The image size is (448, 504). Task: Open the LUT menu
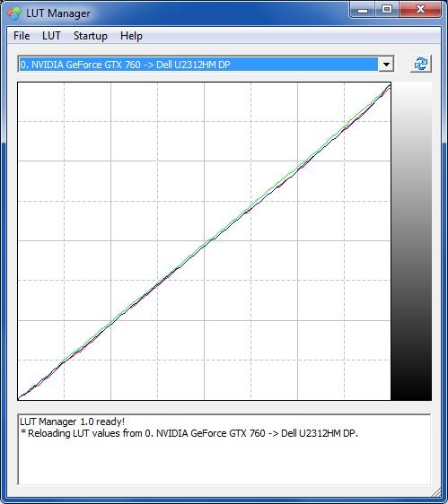pyautogui.click(x=51, y=36)
